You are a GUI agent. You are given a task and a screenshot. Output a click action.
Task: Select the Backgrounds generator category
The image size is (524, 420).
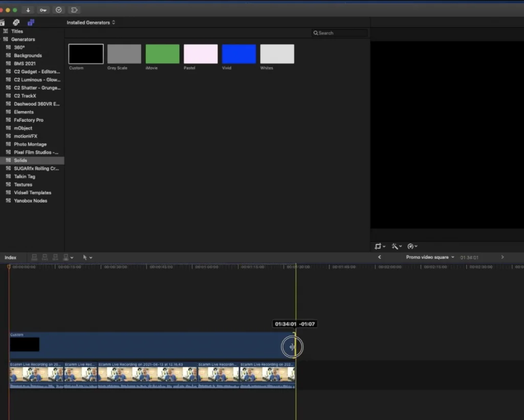point(28,55)
